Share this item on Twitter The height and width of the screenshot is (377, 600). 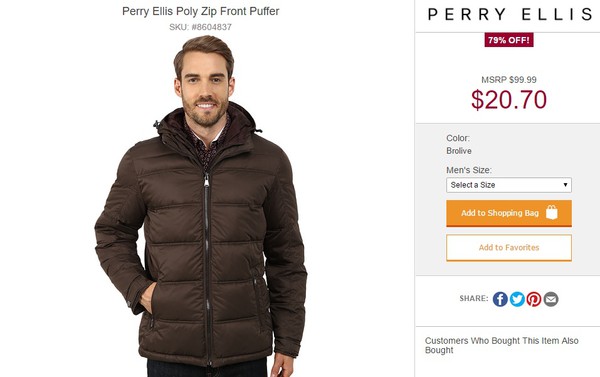(517, 299)
